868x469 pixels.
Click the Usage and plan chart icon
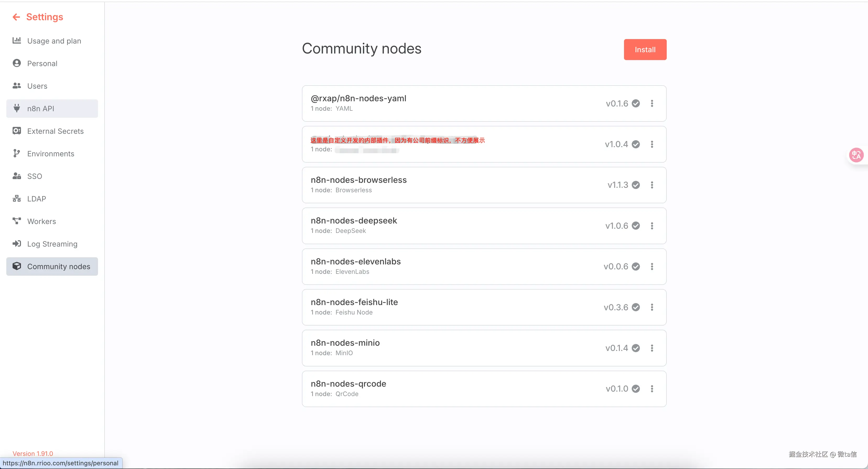coord(17,40)
